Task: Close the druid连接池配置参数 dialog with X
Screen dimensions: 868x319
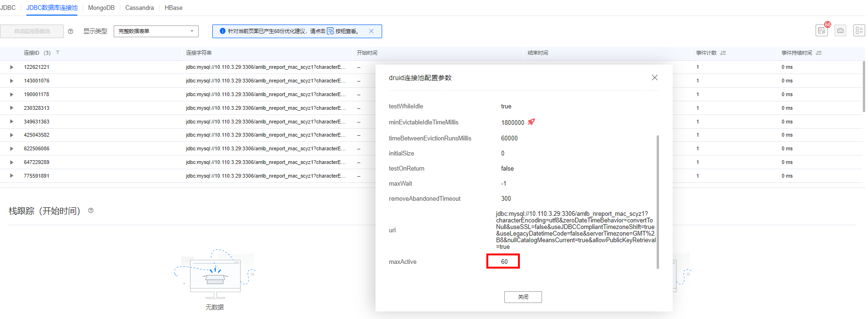Action: pyautogui.click(x=654, y=78)
